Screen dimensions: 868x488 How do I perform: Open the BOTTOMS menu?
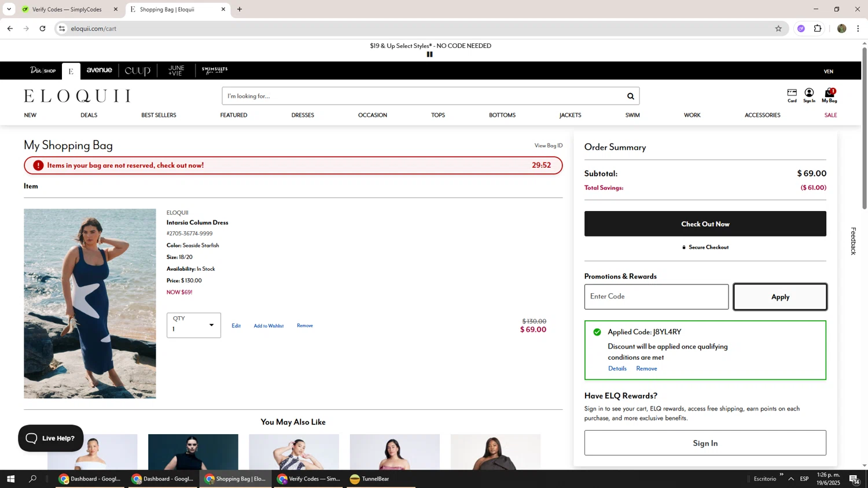click(x=502, y=115)
